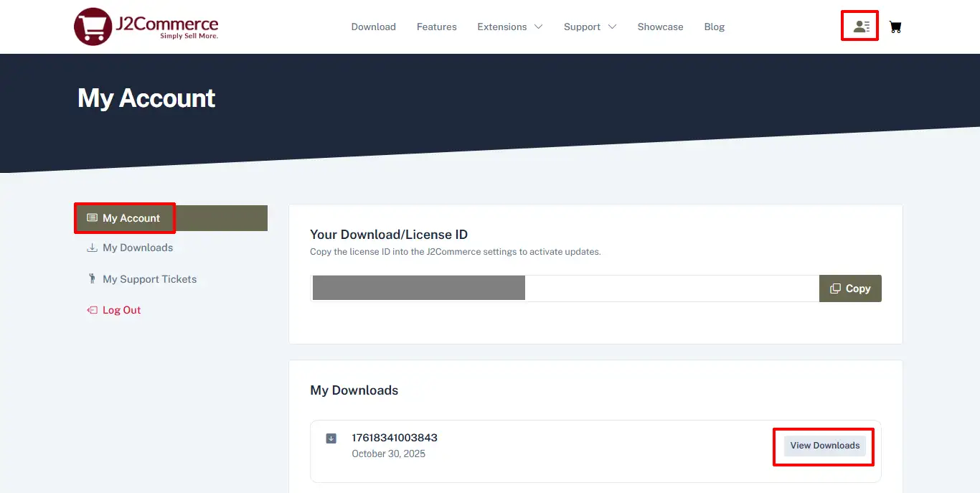Copy the license ID with Copy button
Screen dimensions: 980x493
[x=850, y=288]
